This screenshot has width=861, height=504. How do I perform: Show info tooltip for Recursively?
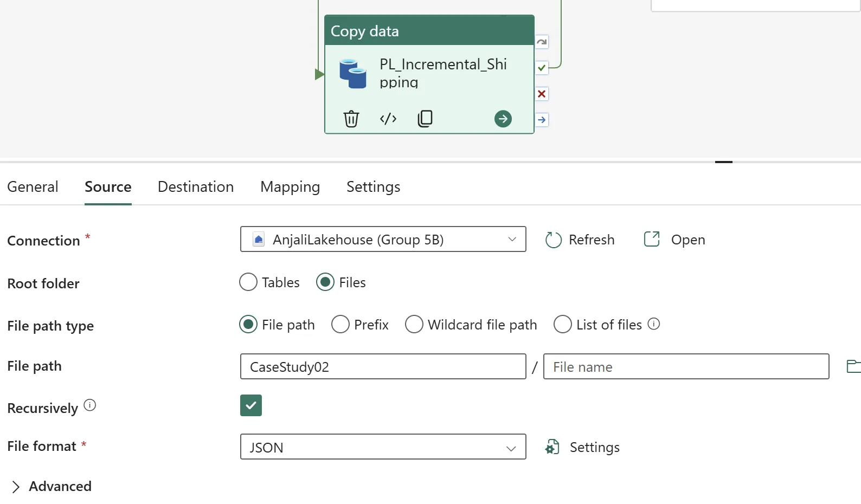click(90, 405)
